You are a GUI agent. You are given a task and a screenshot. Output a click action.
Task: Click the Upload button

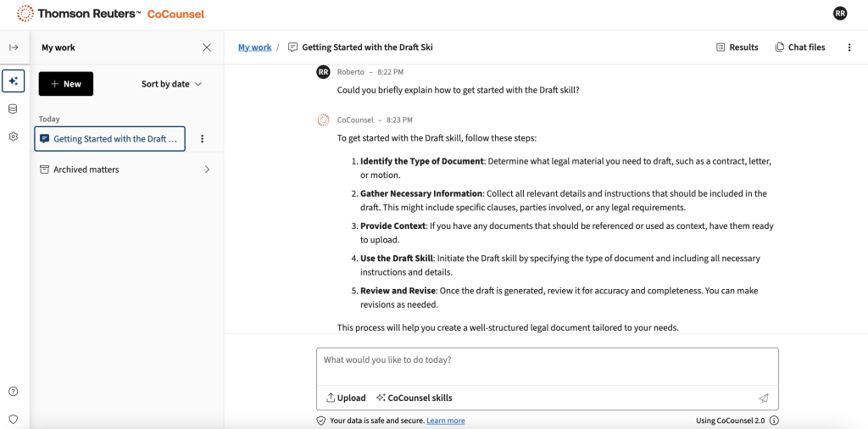pos(346,398)
